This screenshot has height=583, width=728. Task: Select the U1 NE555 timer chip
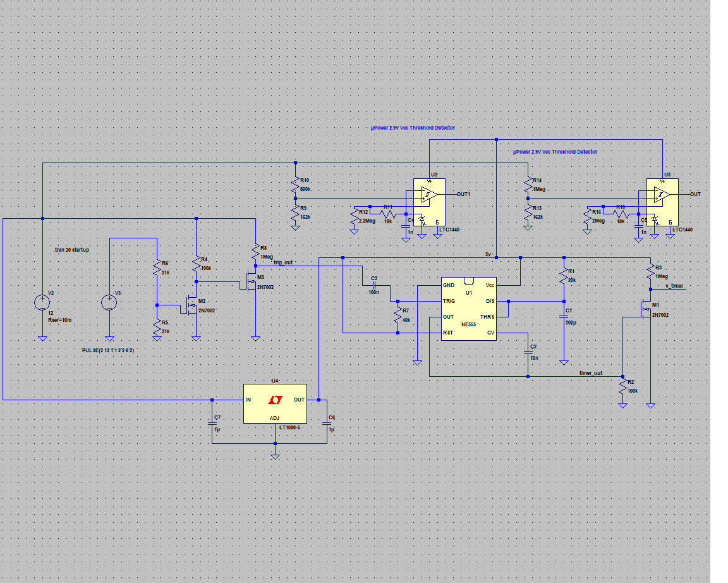tap(468, 309)
